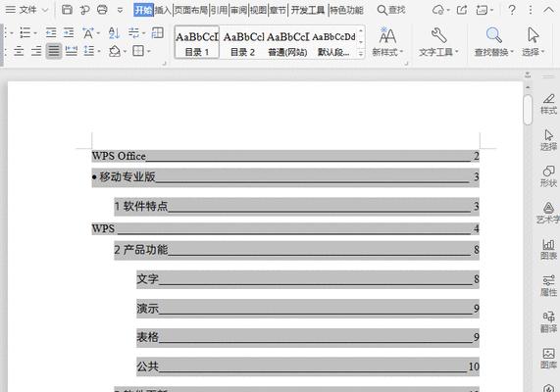The height and width of the screenshot is (392, 560).
Task: Click the 新样式 button
Action: tap(387, 42)
